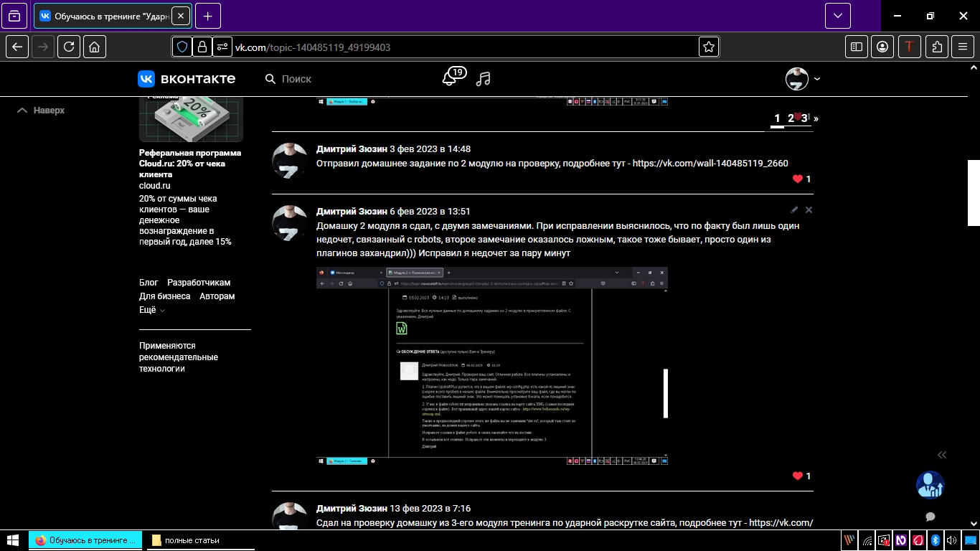Viewport: 980px width, 551px height.
Task: Open author avatar on 3 фев post
Action: (x=290, y=161)
